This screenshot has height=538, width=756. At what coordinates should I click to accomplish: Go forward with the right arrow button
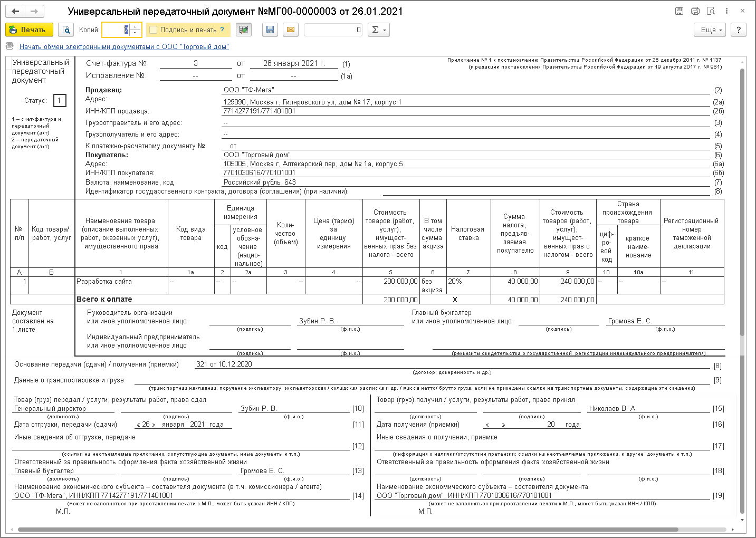tap(34, 11)
